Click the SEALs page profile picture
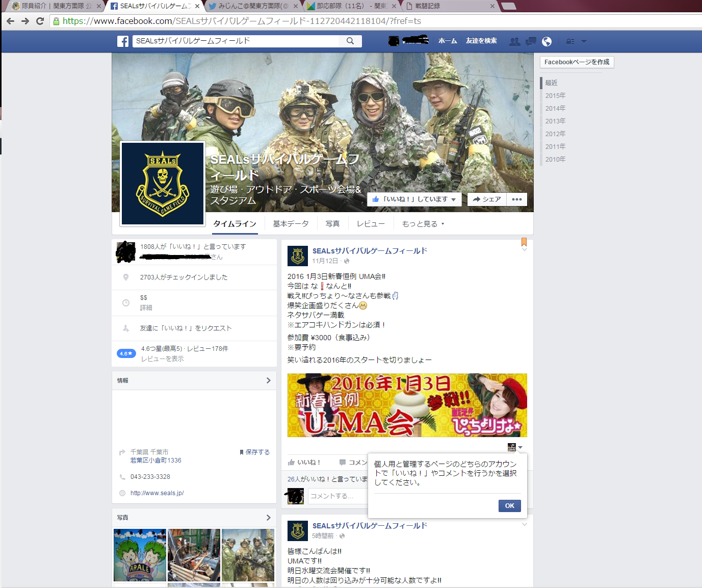 163,184
